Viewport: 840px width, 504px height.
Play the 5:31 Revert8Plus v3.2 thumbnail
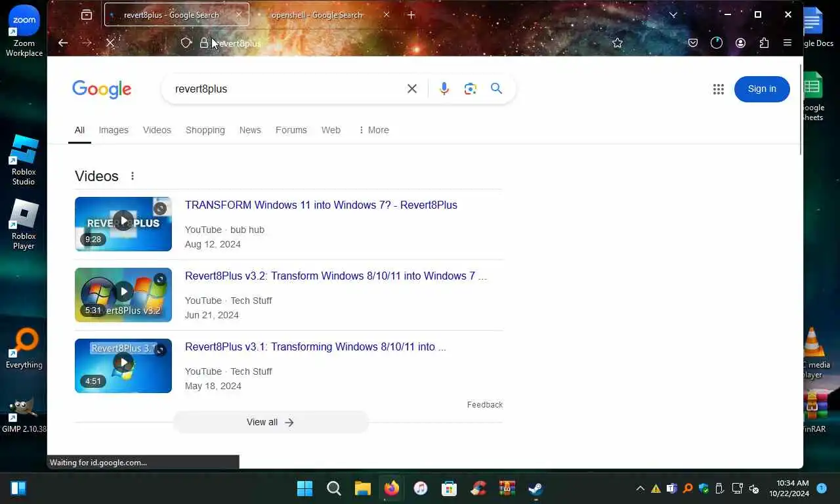coord(123,295)
